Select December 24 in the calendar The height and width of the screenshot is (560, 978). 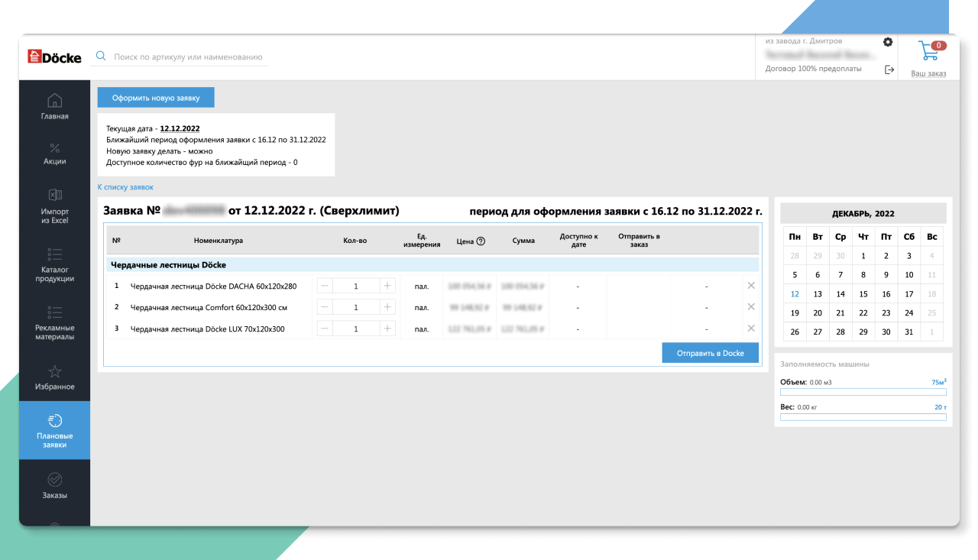(908, 313)
